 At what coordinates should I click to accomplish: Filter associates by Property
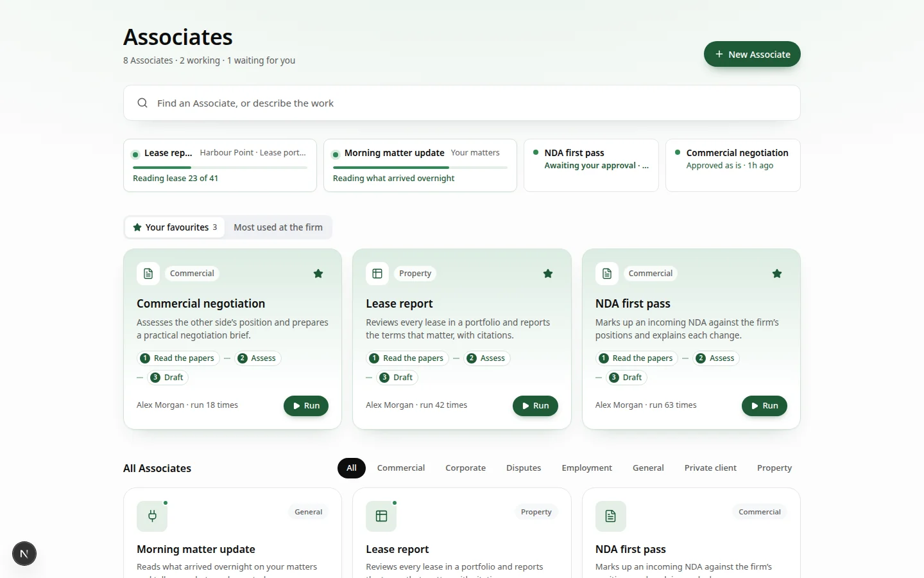point(774,468)
